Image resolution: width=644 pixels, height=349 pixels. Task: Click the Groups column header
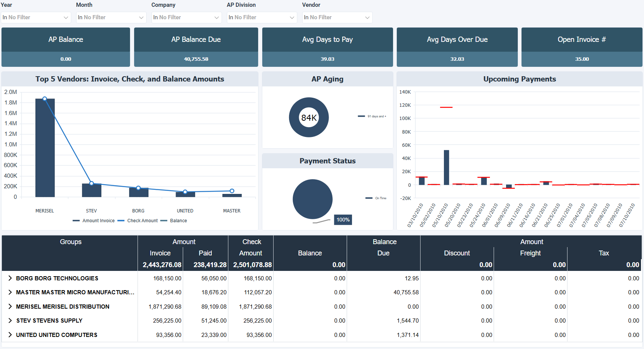pyautogui.click(x=70, y=242)
